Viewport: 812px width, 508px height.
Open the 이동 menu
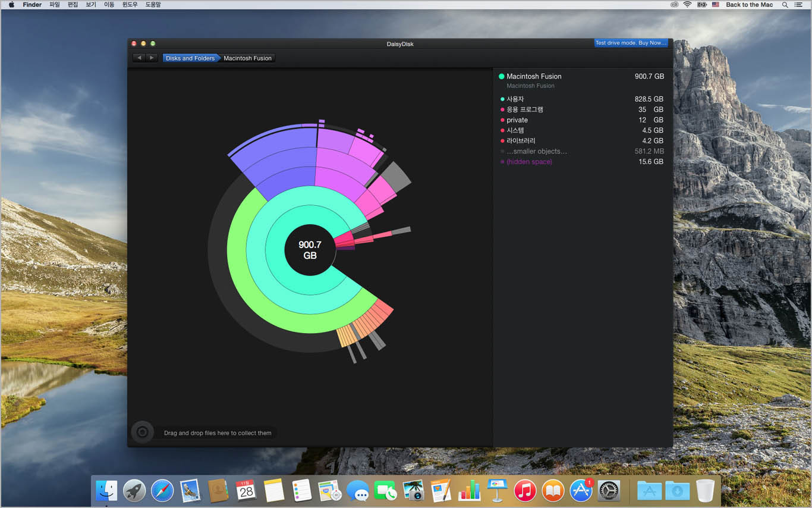click(x=109, y=5)
